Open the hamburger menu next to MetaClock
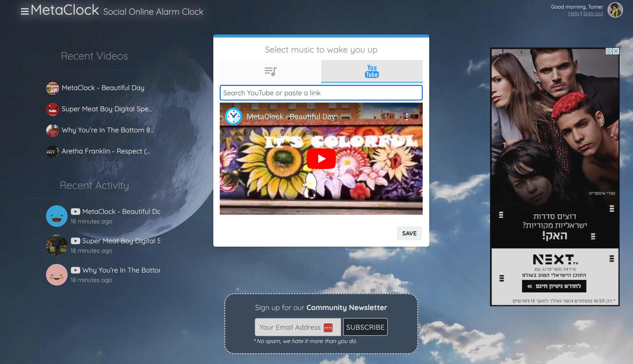Screen dimensions: 633x364 click(25, 11)
